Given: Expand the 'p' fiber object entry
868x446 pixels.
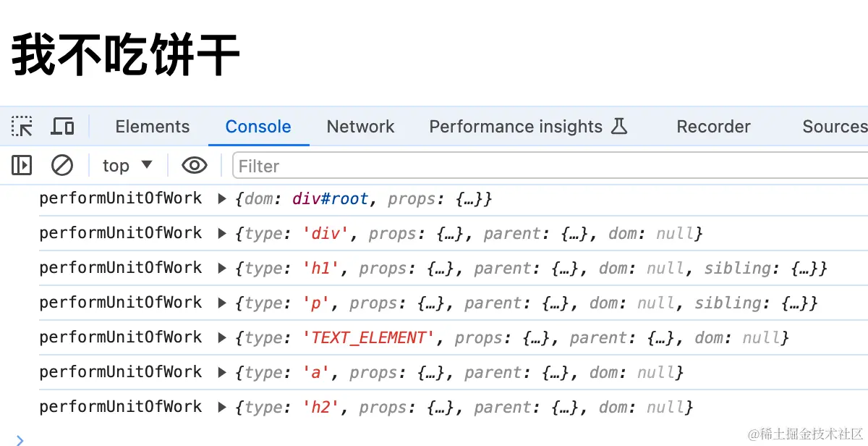Looking at the screenshot, I should click(x=223, y=303).
